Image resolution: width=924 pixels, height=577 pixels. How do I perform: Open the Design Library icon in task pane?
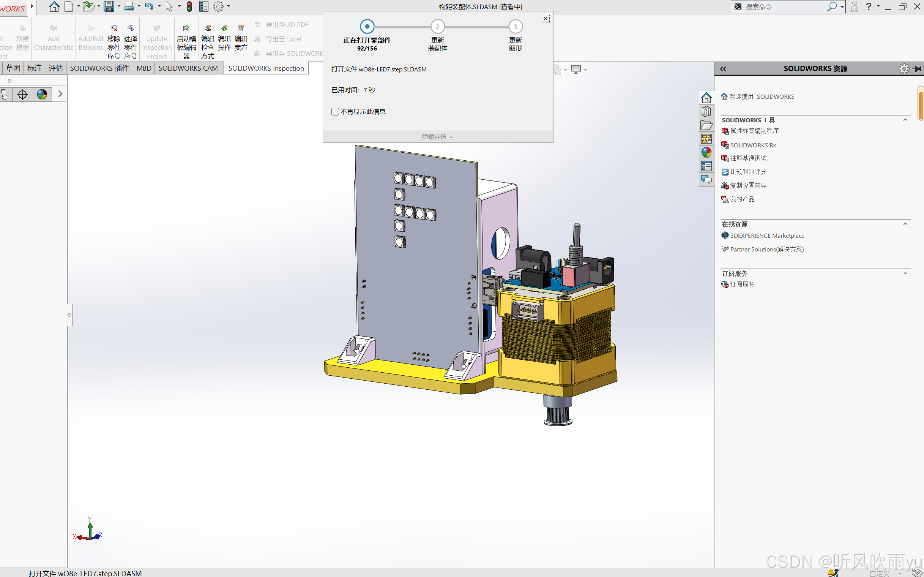pos(706,111)
